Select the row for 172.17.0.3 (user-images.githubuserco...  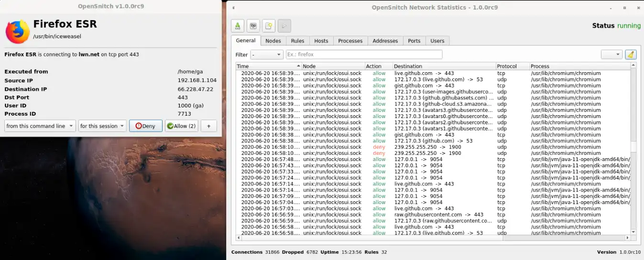434,92
